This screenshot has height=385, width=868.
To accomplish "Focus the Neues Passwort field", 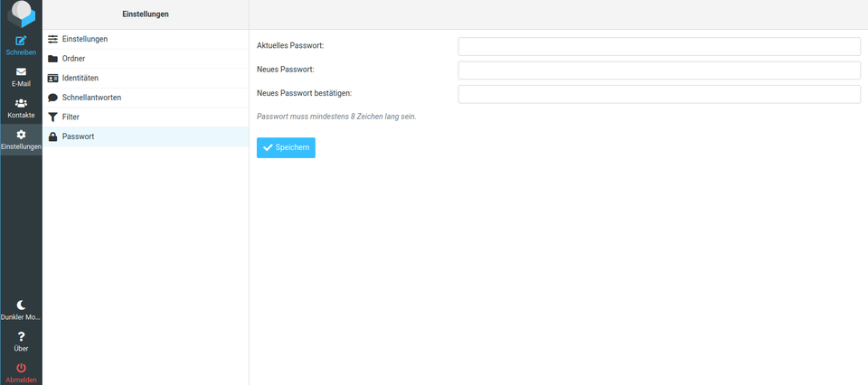I will pos(659,70).
